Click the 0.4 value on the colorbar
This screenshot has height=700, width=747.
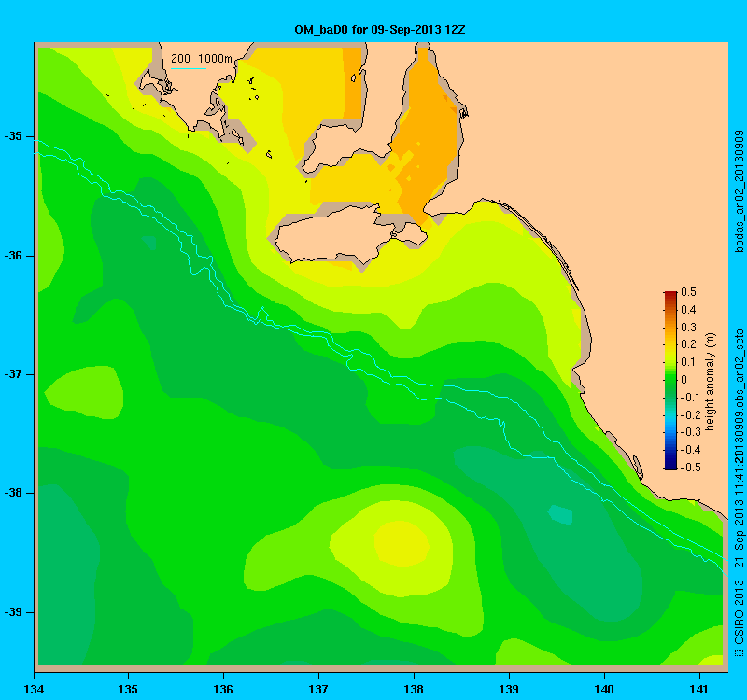[688, 310]
